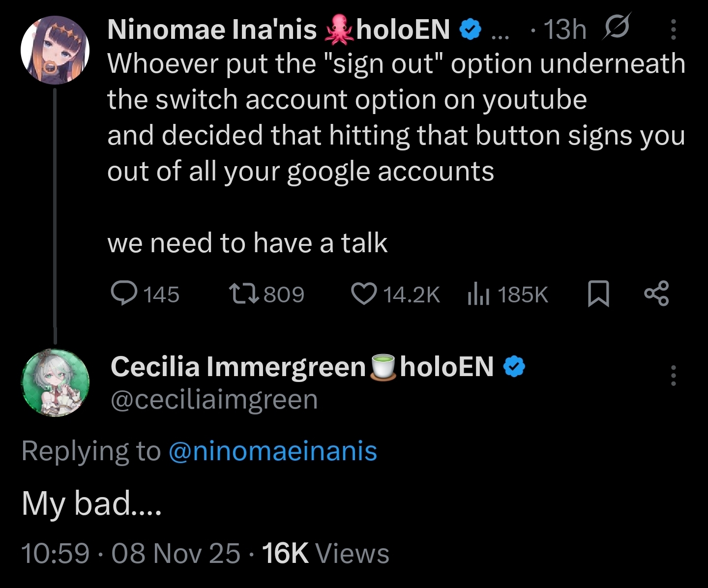Follow the @ninomaeinanis mention link
The image size is (708, 588).
273,451
